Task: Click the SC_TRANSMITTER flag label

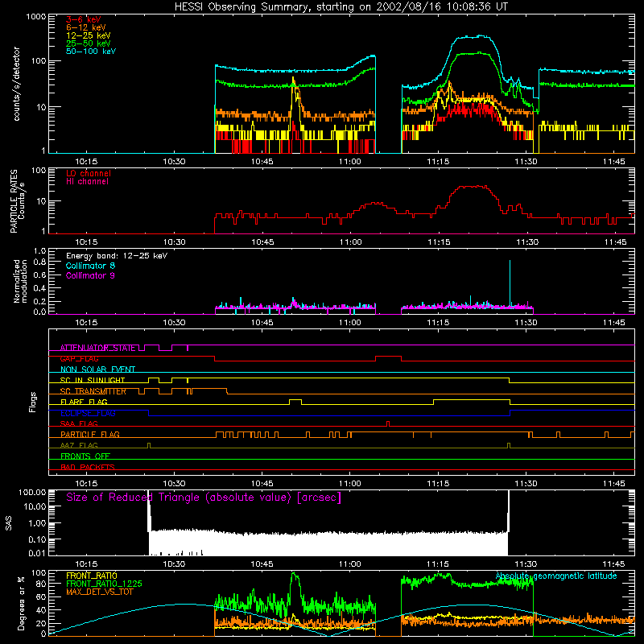Action: [x=93, y=391]
